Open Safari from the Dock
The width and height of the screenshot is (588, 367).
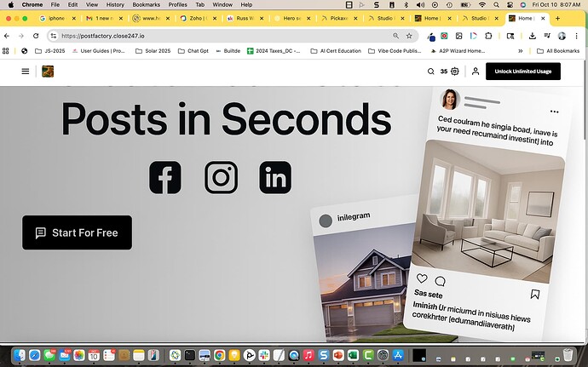(34, 355)
